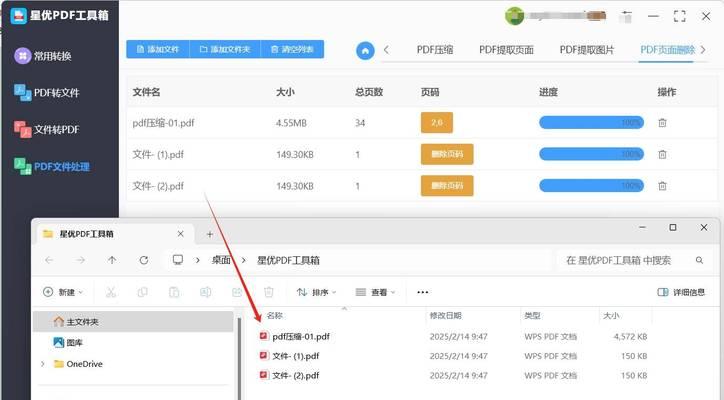Open the 文件转PDF sidebar section
The width and height of the screenshot is (724, 400).
click(x=47, y=129)
